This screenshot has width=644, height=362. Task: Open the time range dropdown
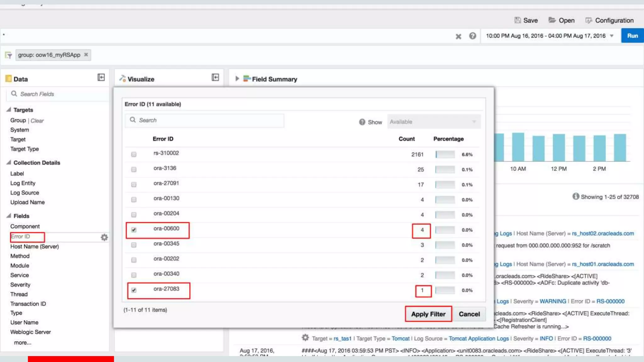click(x=612, y=36)
